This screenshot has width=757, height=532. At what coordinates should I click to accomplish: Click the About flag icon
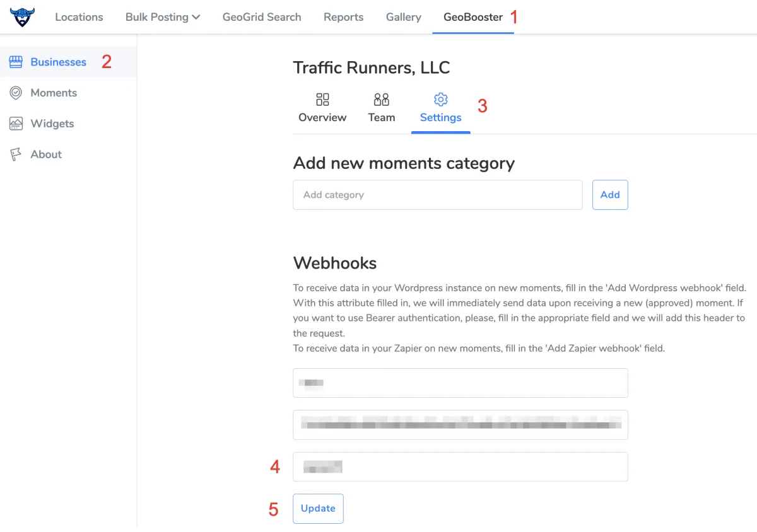[16, 154]
